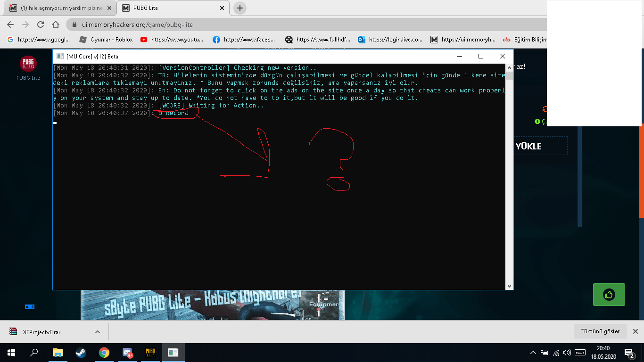Click the 'B Record' console line

(173, 113)
